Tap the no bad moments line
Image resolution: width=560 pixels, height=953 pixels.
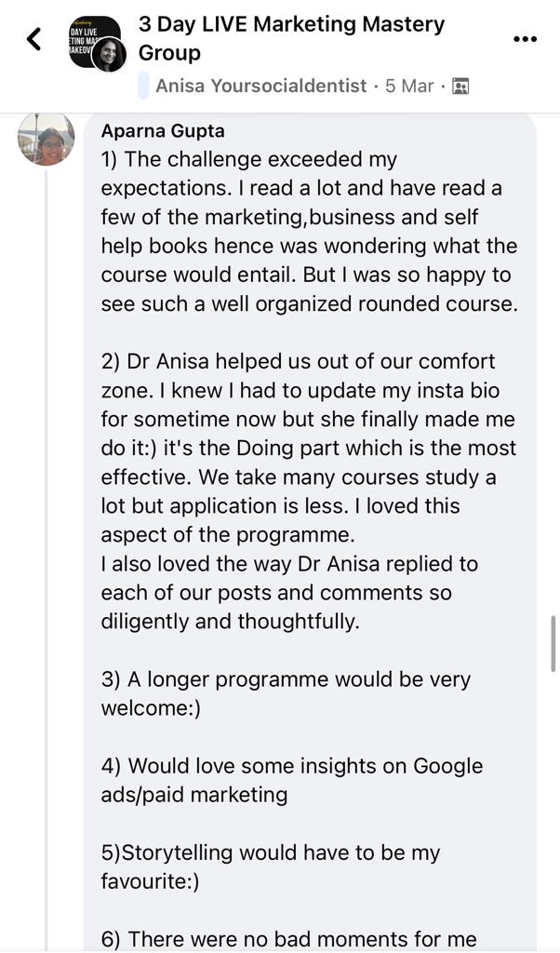coord(288,939)
